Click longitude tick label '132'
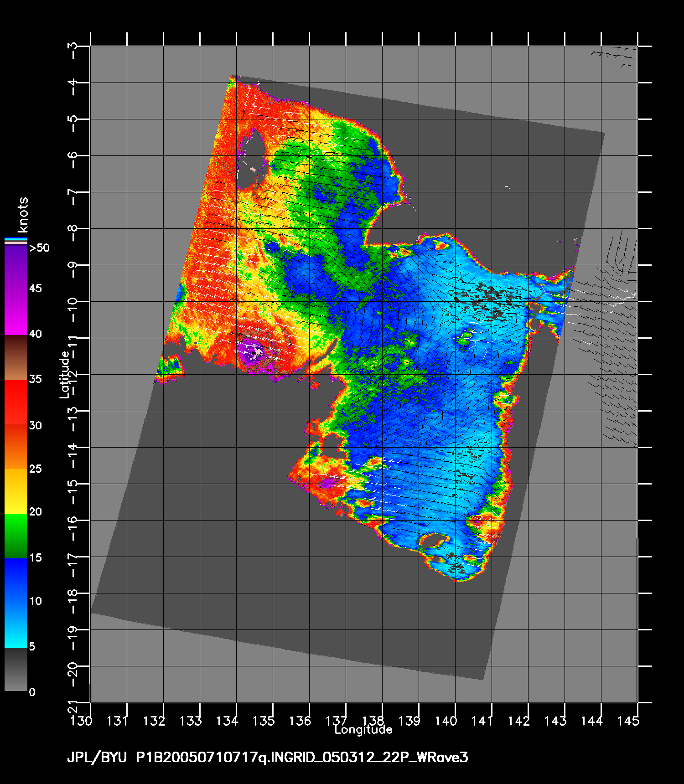The height and width of the screenshot is (784, 684). click(x=154, y=721)
